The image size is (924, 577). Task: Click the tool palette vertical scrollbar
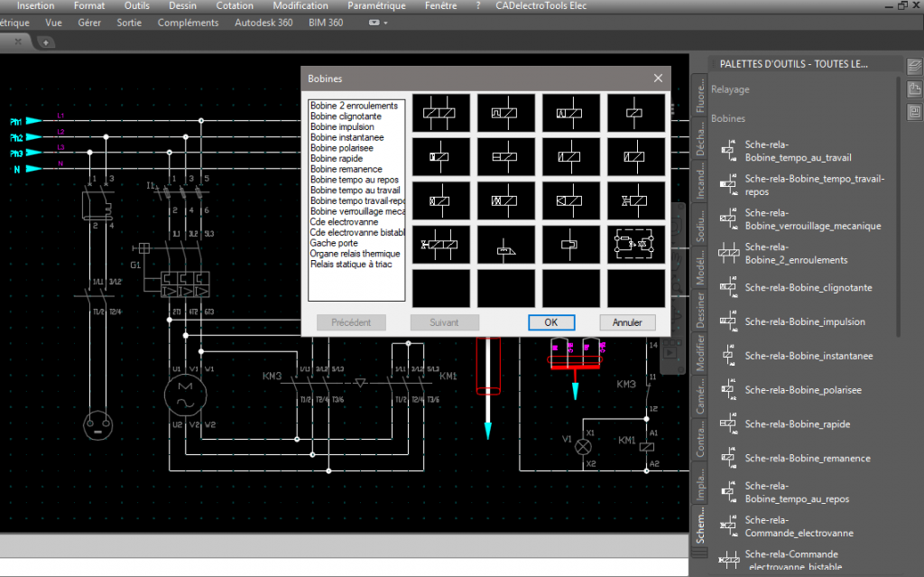pos(899,208)
